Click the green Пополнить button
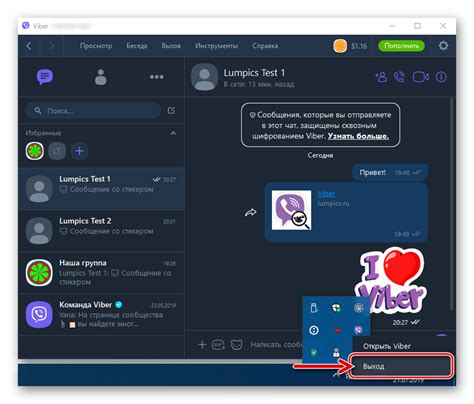474x404 pixels. 401,46
